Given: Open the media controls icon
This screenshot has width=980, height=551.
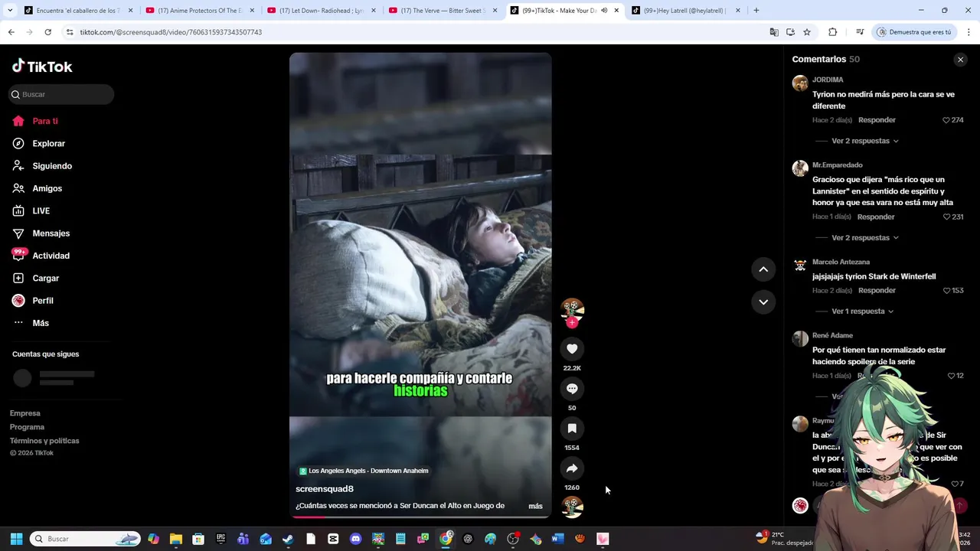Looking at the screenshot, I should click(860, 32).
